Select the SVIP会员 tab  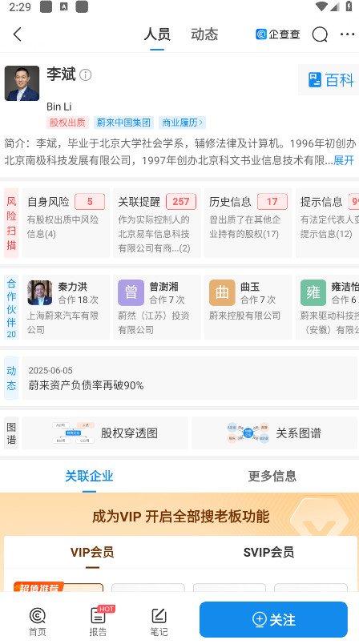pos(268,553)
